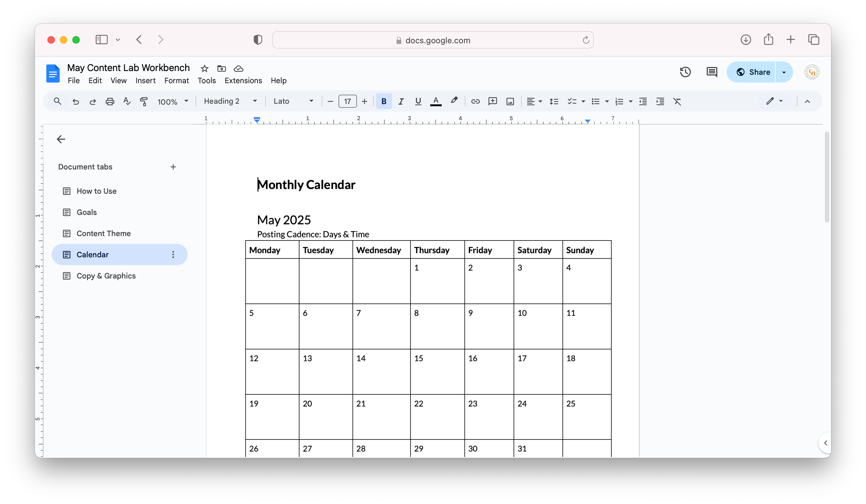Open the text color picker
Screen dimensions: 866x504
[x=436, y=101]
